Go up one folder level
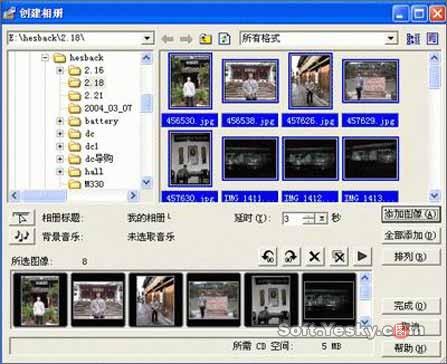 pos(206,39)
